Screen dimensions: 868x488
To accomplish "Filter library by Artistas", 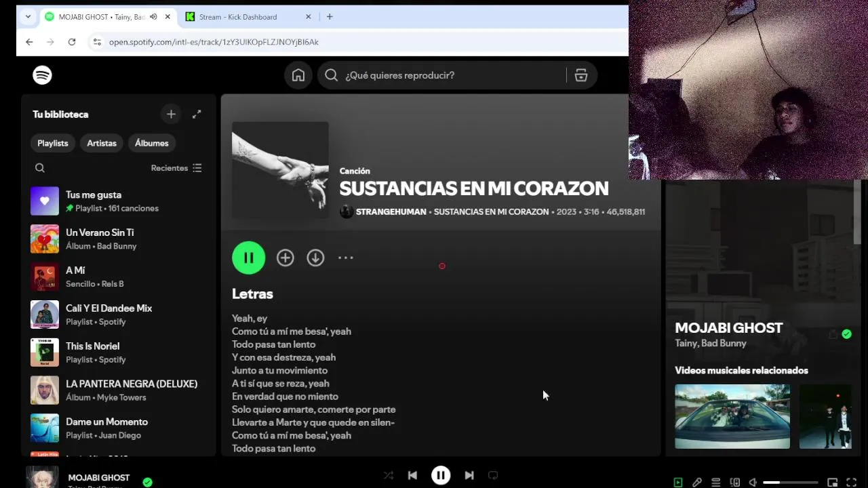I will [102, 143].
